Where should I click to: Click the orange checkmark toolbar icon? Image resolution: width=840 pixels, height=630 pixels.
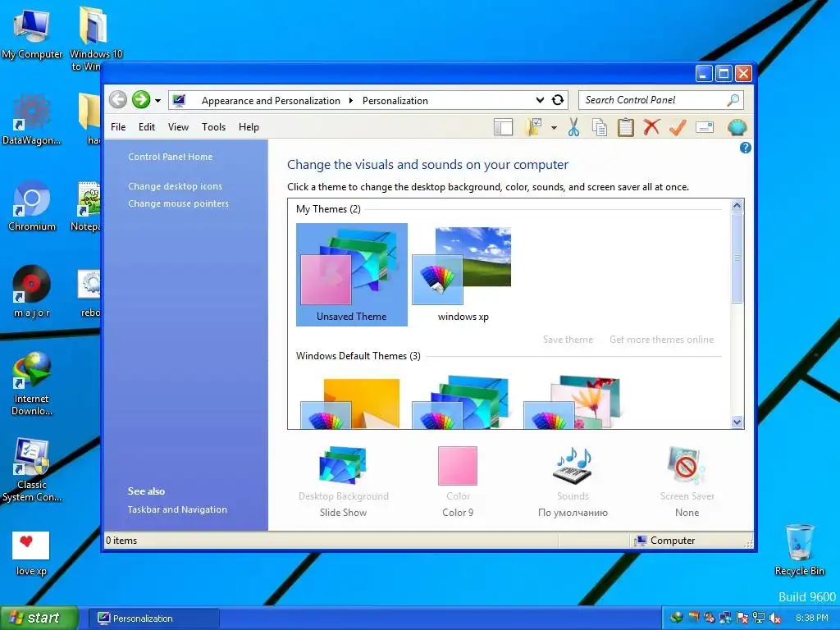[x=678, y=127]
